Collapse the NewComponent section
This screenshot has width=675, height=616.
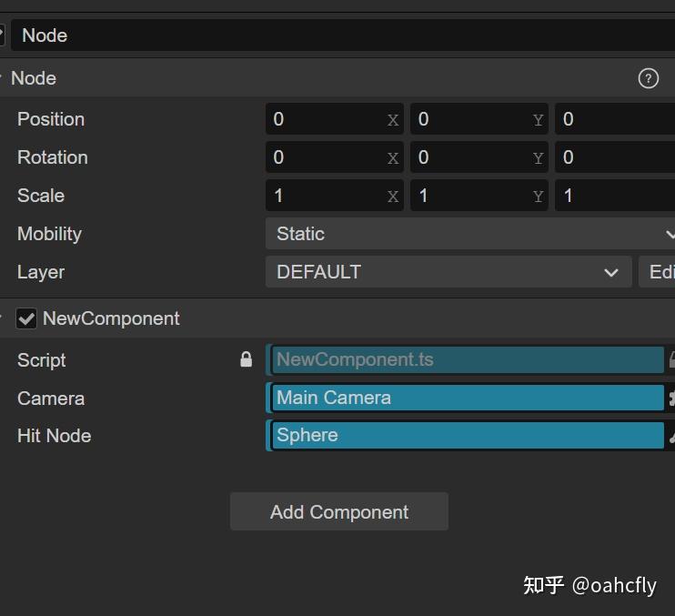[3, 318]
